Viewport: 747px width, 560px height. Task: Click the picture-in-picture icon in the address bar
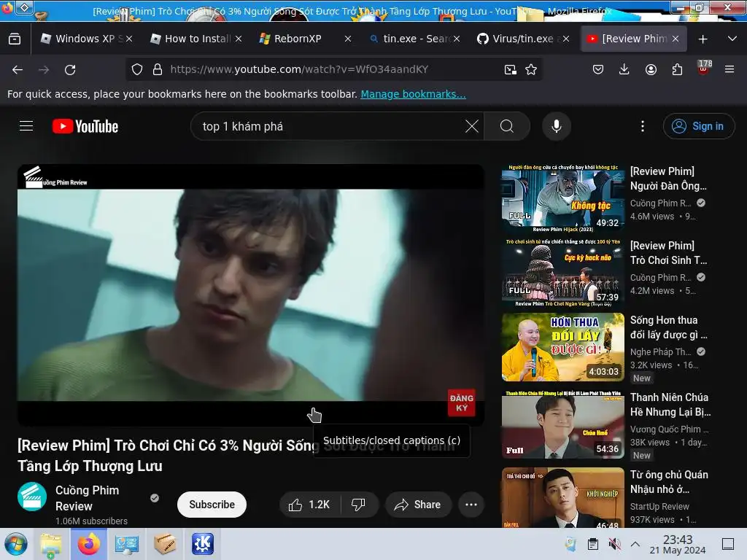pyautogui.click(x=510, y=69)
